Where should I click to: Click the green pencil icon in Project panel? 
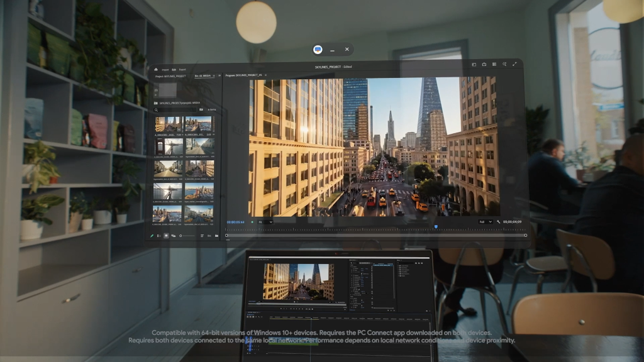point(152,236)
